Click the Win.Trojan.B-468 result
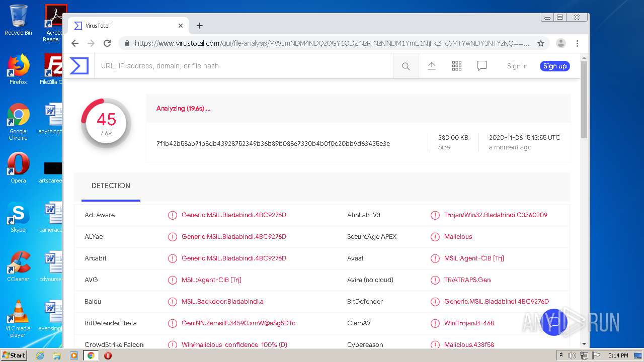 pyautogui.click(x=469, y=323)
